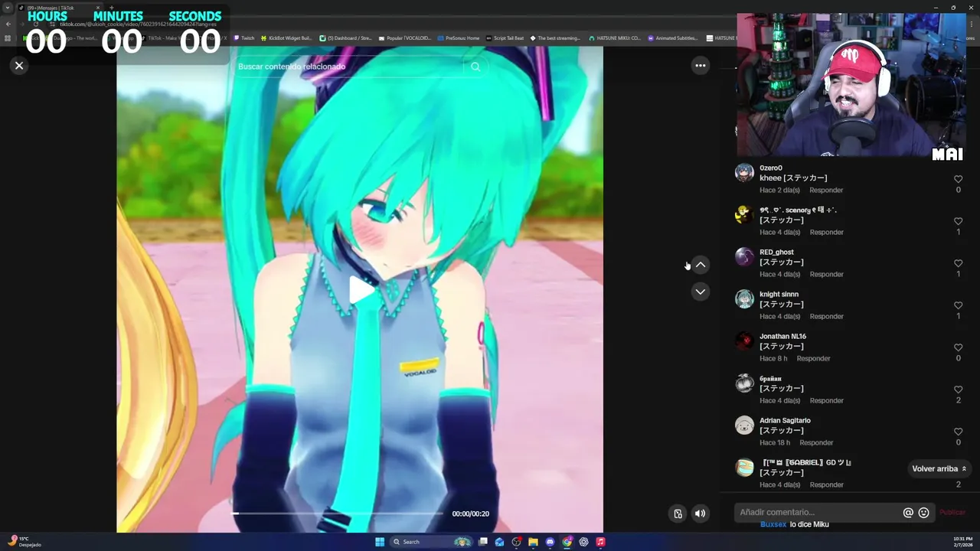Viewport: 980px width, 551px height.
Task: Like брайан's comment
Action: pyautogui.click(x=958, y=390)
